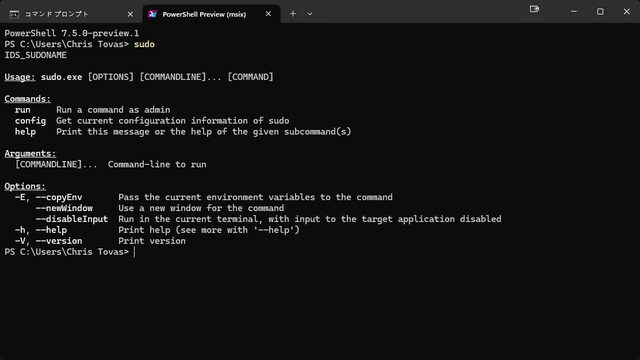The height and width of the screenshot is (360, 640).
Task: Minimize the terminal window
Action: click(573, 12)
